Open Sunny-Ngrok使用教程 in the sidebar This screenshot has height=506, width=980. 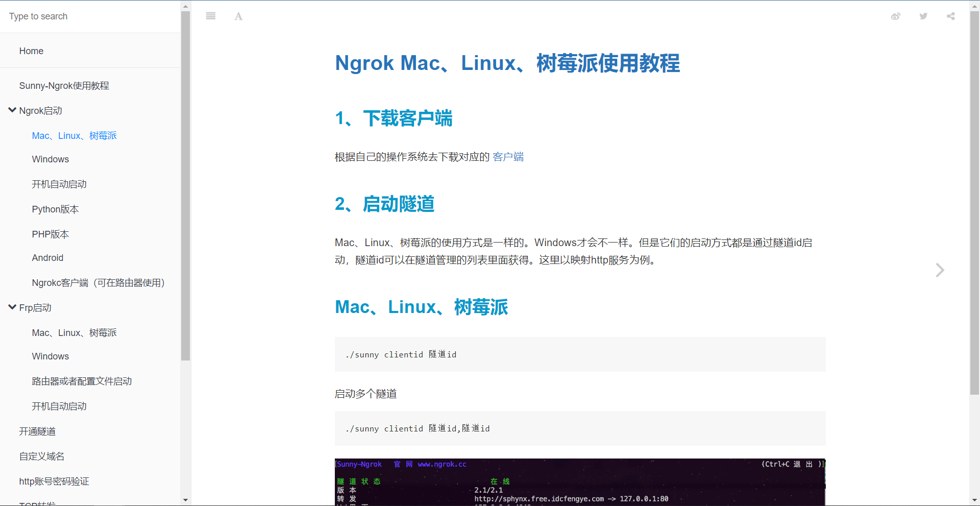click(x=64, y=86)
